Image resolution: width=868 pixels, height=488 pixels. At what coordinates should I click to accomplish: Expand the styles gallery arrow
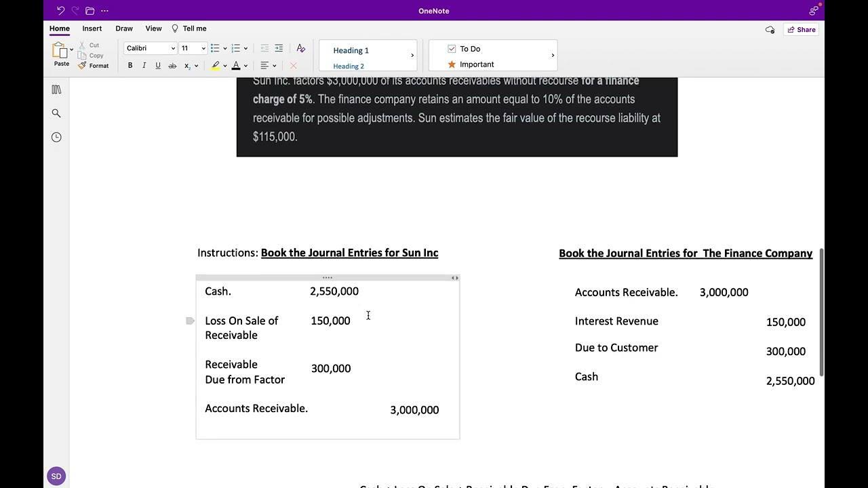[412, 56]
